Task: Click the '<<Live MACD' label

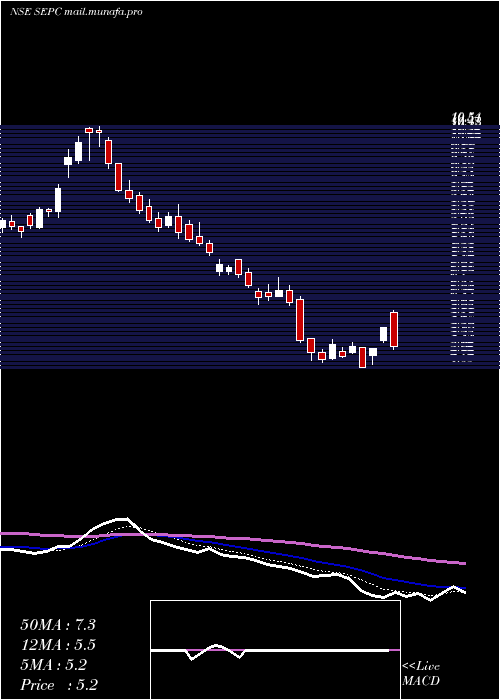Action: 421,673
